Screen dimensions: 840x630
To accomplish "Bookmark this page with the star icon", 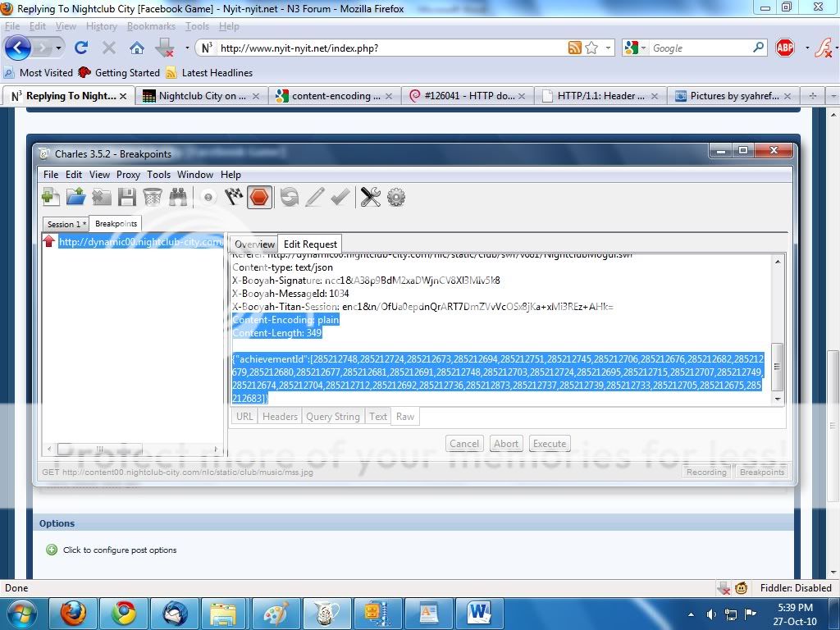I will pyautogui.click(x=591, y=48).
